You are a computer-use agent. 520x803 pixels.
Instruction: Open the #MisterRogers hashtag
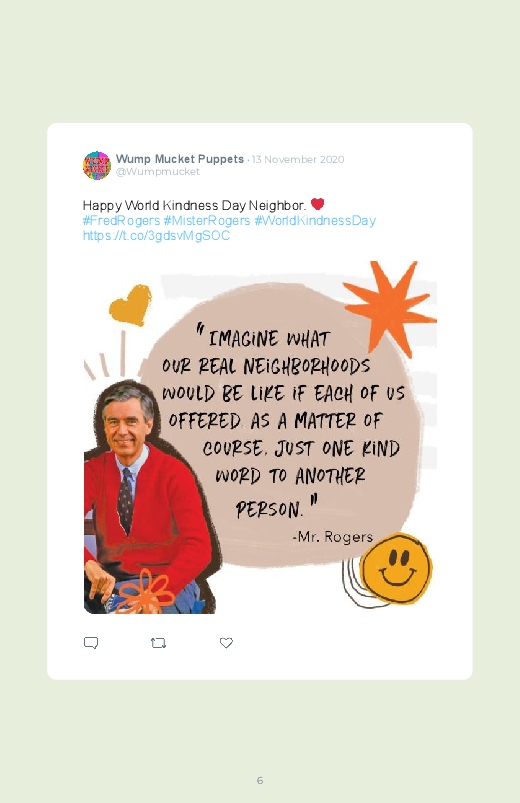coord(206,221)
